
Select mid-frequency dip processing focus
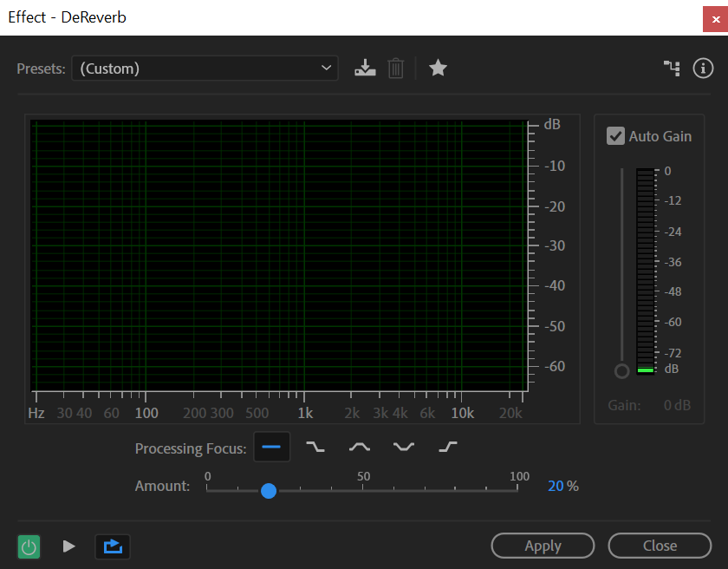coord(404,447)
